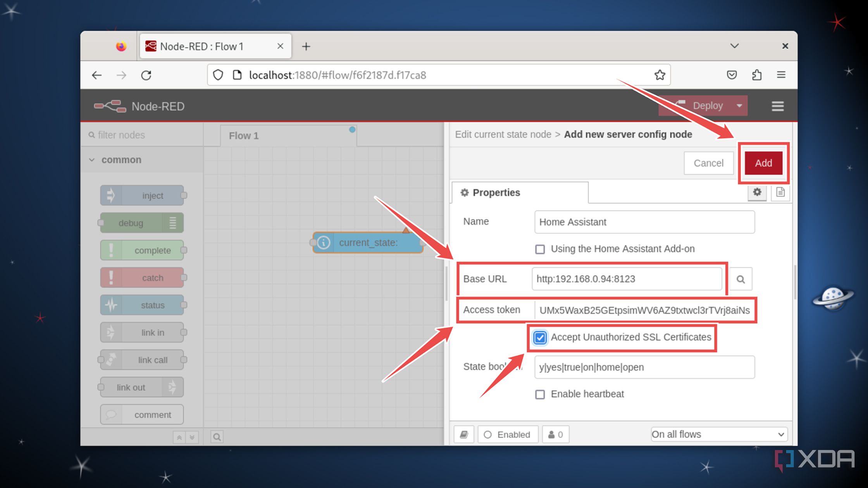Select the debug node in the palette
Screen dimensions: 868x488
coord(141,223)
